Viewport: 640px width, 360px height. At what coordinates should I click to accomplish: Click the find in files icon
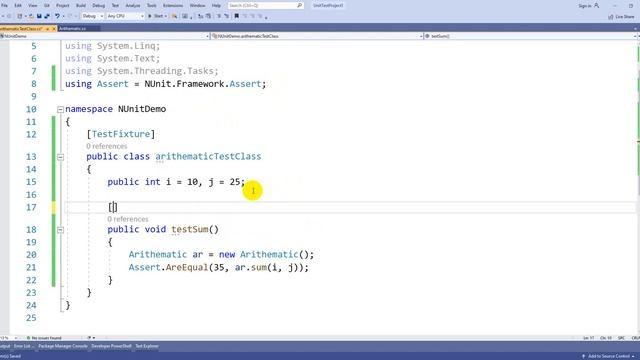coord(174,16)
